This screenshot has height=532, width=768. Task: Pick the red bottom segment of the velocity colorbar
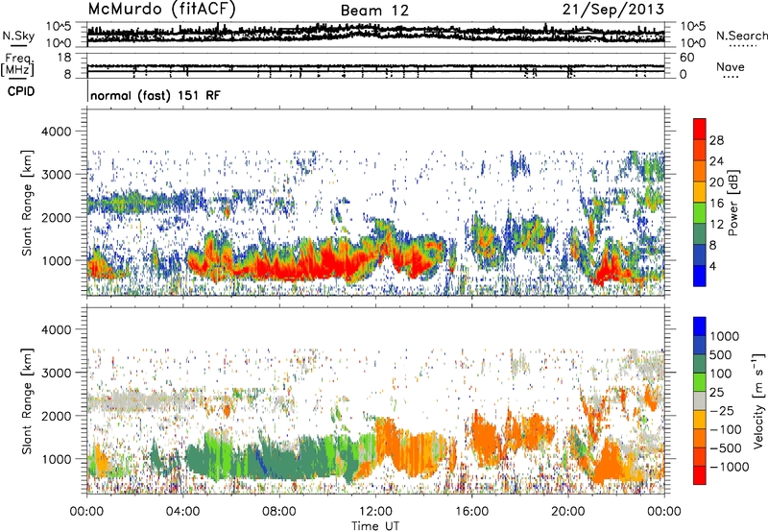click(700, 475)
